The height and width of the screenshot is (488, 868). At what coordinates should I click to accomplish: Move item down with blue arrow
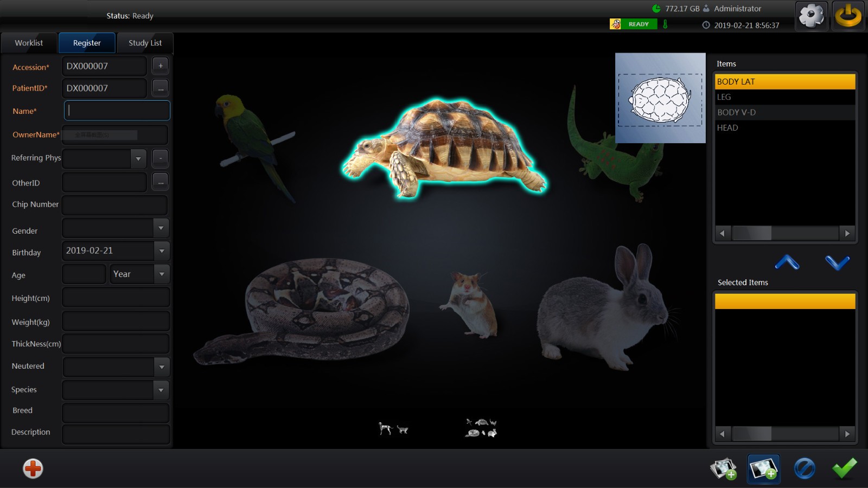click(837, 262)
